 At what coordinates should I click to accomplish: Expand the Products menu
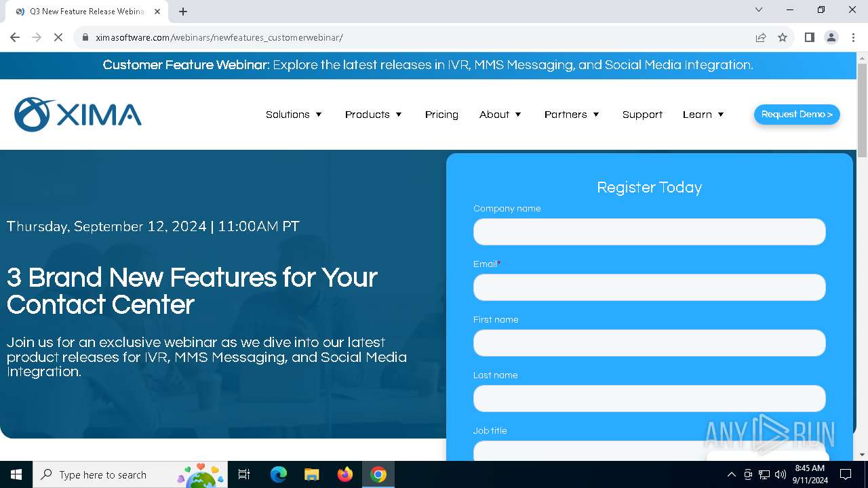(374, 115)
